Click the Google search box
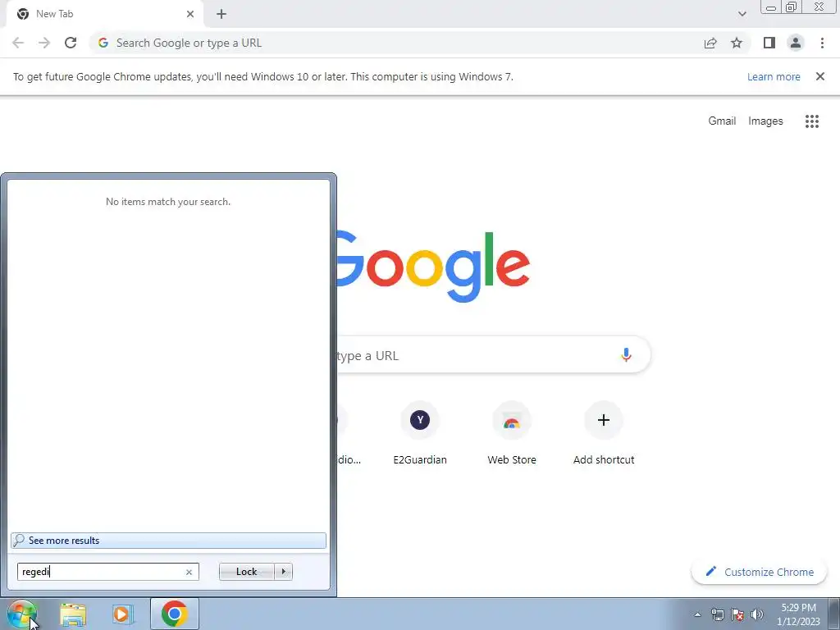Screen dimensions: 840x630 [493, 355]
